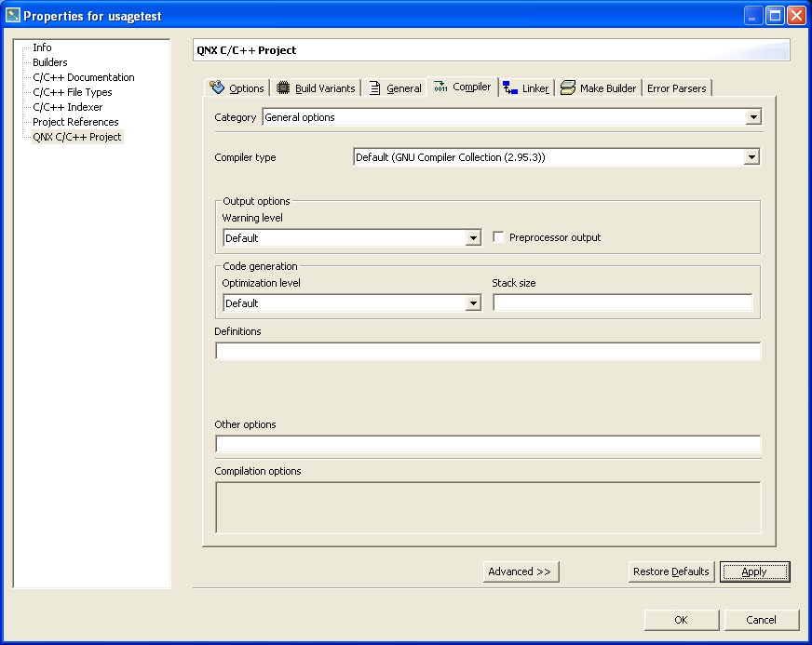Click the Restore Defaults button
Viewport: 812px width, 645px height.
670,571
